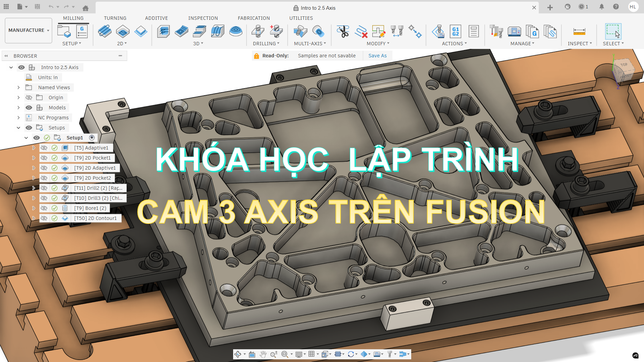The height and width of the screenshot is (362, 644).
Task: Open the DRILLING panel dropdown
Action: click(x=266, y=44)
